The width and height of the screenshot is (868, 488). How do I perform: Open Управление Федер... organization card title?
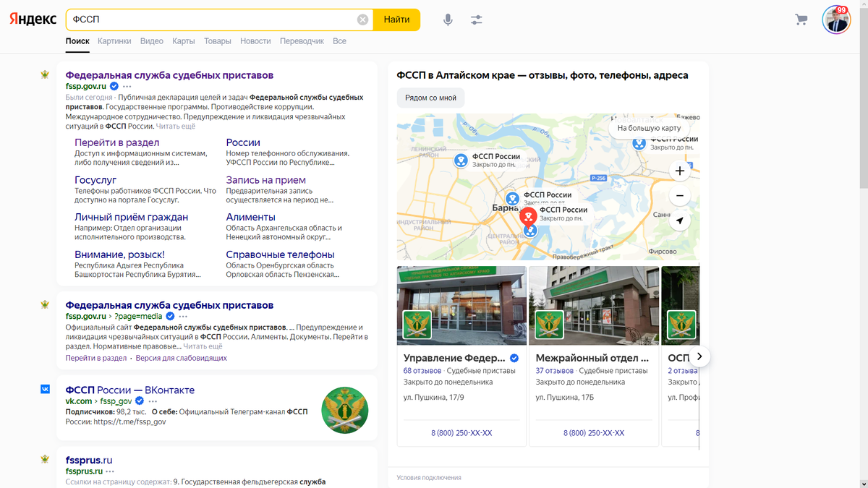point(455,358)
